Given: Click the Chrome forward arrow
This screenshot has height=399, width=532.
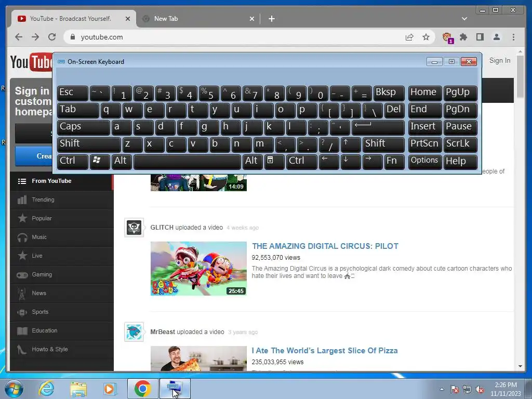Looking at the screenshot, I should (x=35, y=37).
